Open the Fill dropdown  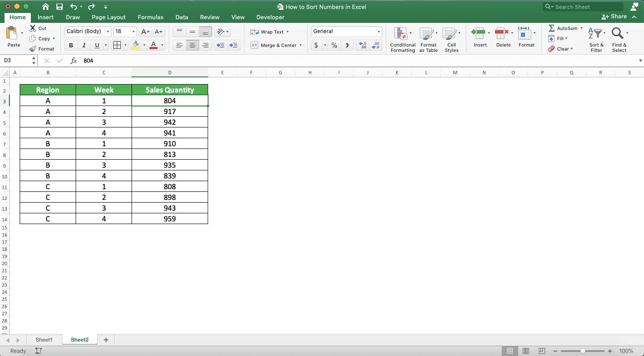[x=558, y=38]
